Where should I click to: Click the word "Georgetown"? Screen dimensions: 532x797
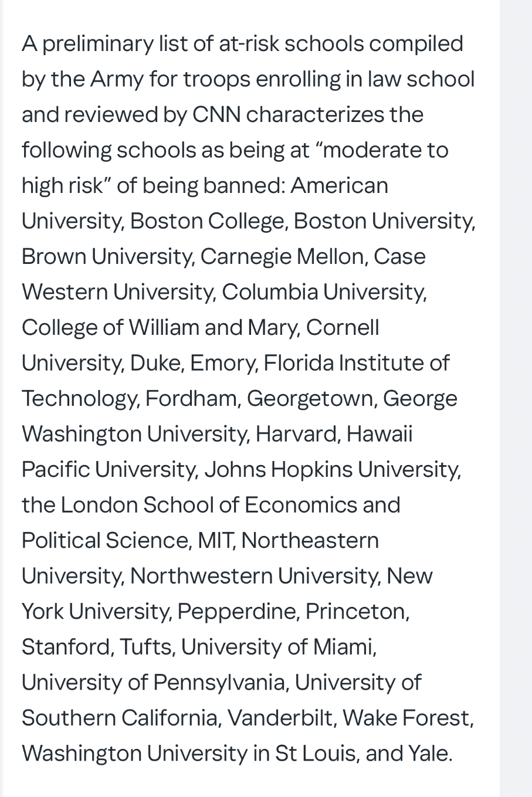[x=310, y=398]
